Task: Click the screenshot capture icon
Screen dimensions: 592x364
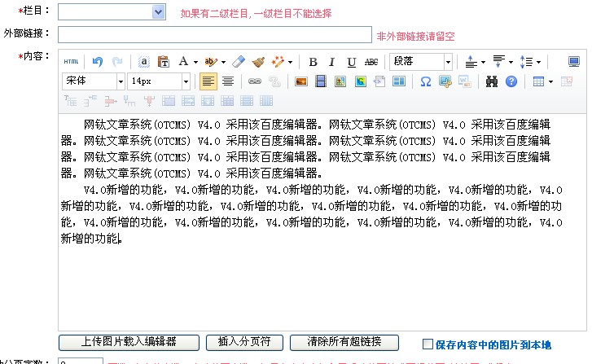Action: (x=445, y=81)
